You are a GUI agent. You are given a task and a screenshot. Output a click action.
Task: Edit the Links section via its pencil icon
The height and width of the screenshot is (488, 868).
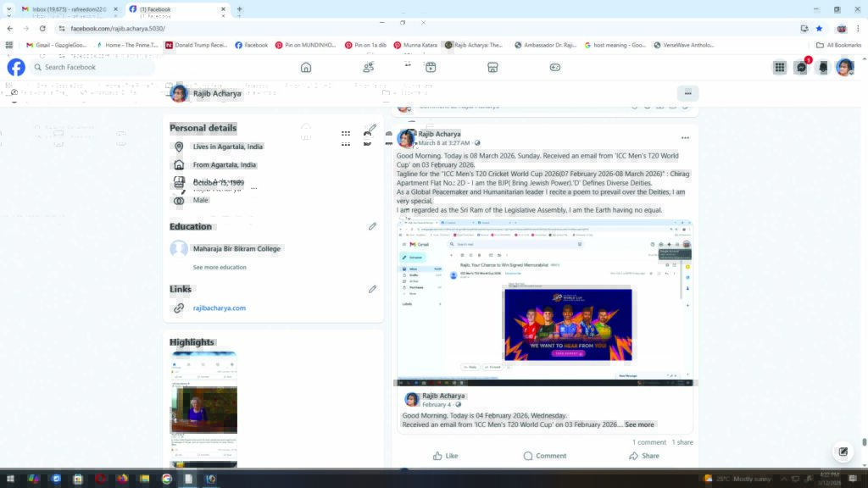372,289
